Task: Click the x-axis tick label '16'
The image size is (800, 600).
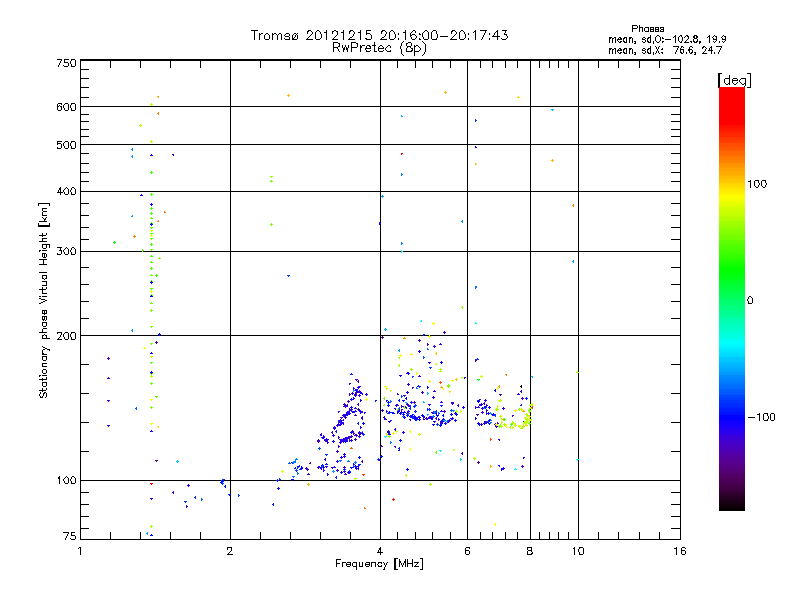Action: point(680,551)
